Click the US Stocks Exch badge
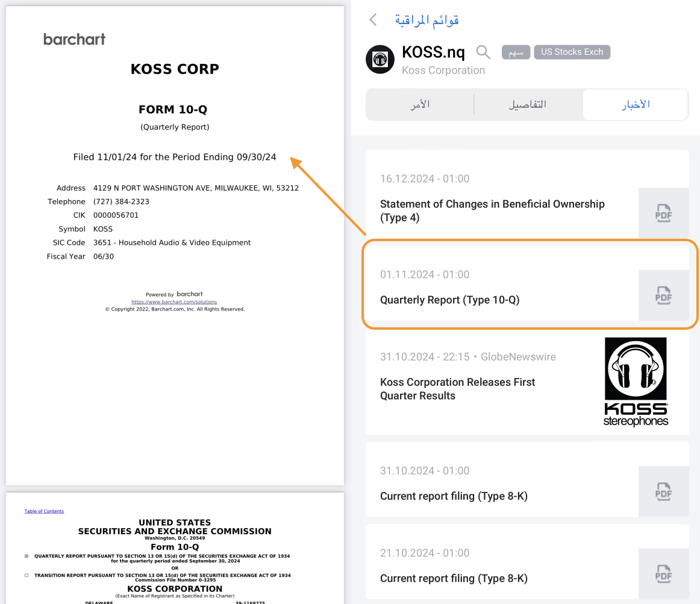 point(572,52)
